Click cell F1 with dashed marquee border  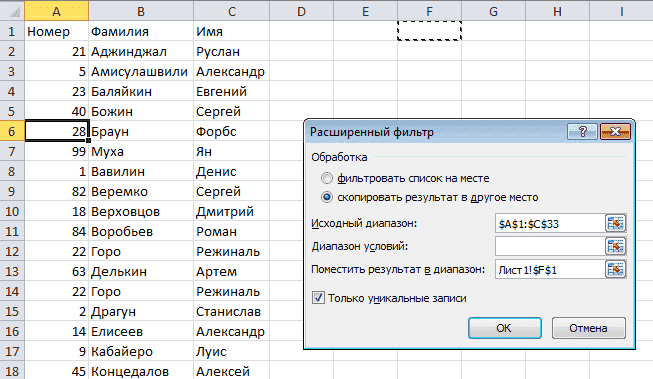pos(429,31)
